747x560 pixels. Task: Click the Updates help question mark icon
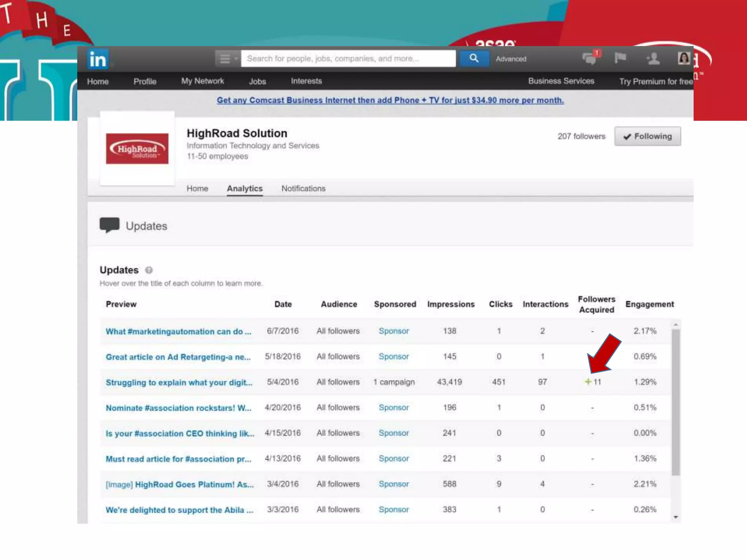point(149,270)
